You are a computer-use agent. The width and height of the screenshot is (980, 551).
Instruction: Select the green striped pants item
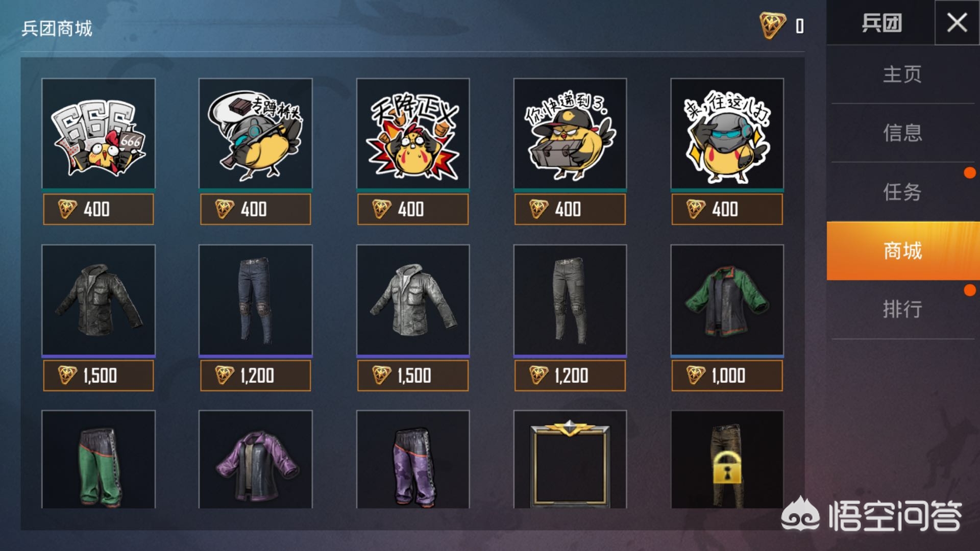99,459
